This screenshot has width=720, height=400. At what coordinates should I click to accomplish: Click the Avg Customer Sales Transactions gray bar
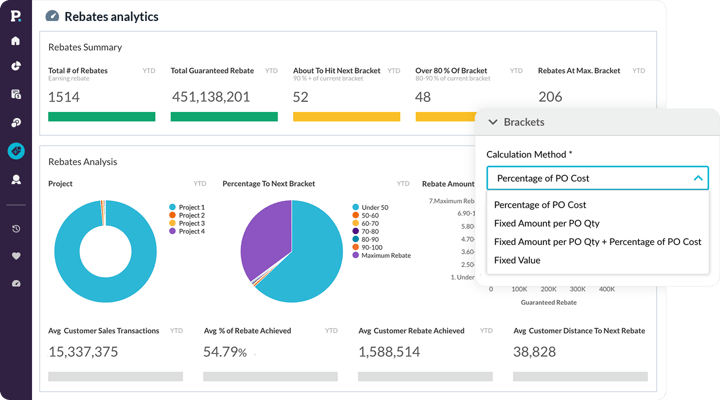115,377
